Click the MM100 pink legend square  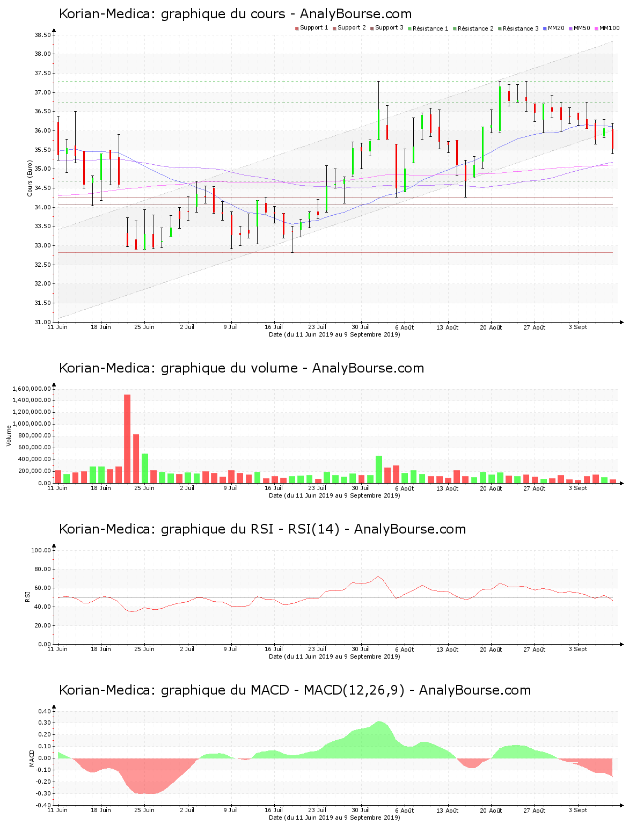coord(596,28)
